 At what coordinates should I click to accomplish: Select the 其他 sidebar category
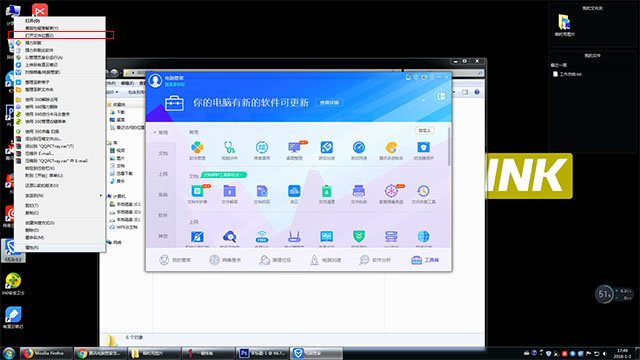click(x=163, y=236)
